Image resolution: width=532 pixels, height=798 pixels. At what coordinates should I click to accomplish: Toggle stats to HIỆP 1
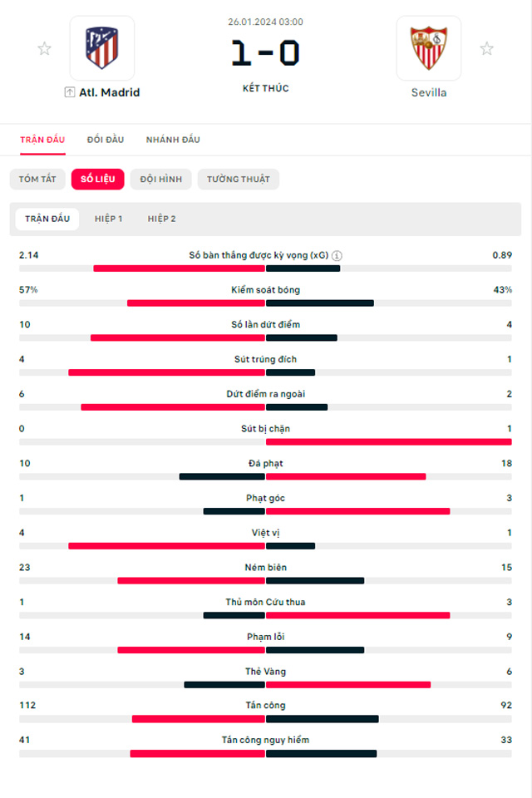click(109, 219)
